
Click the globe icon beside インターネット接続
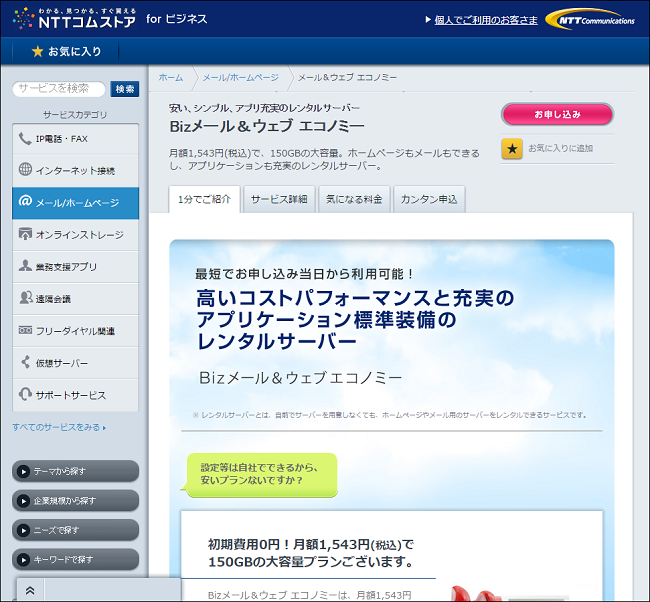[25, 169]
